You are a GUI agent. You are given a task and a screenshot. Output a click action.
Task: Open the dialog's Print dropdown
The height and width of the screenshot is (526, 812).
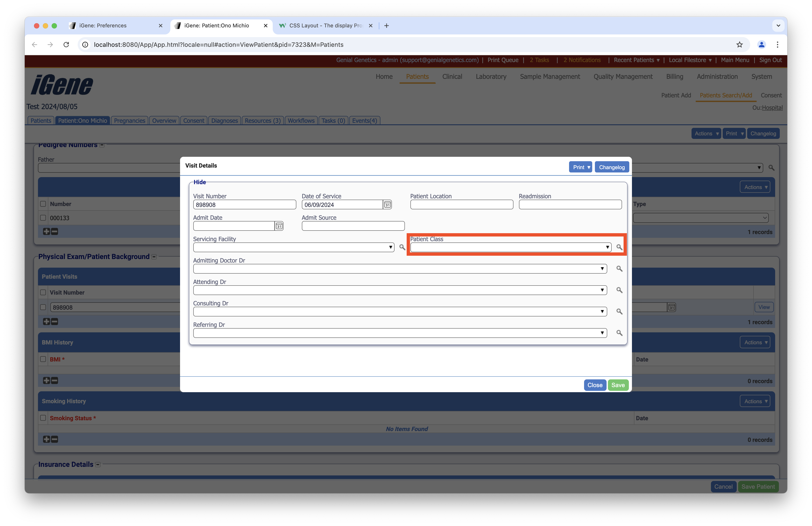(580, 167)
